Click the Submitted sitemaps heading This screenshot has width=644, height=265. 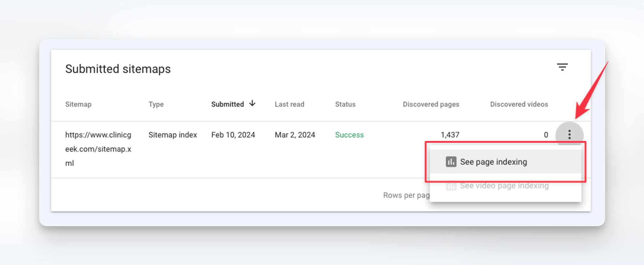[118, 69]
